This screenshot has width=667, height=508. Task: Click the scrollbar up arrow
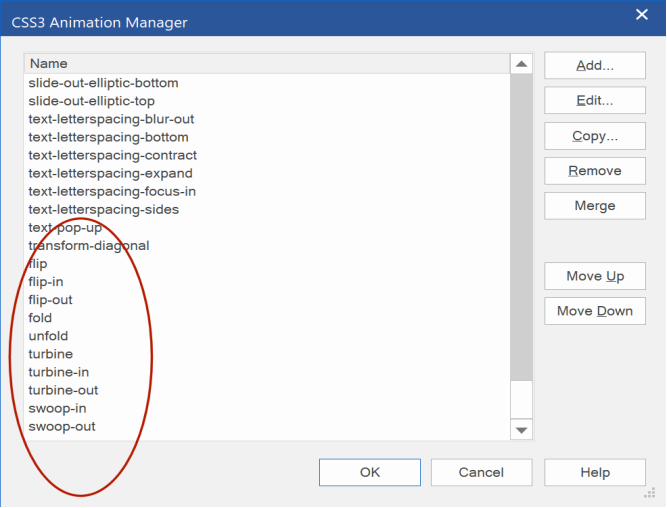[521, 64]
